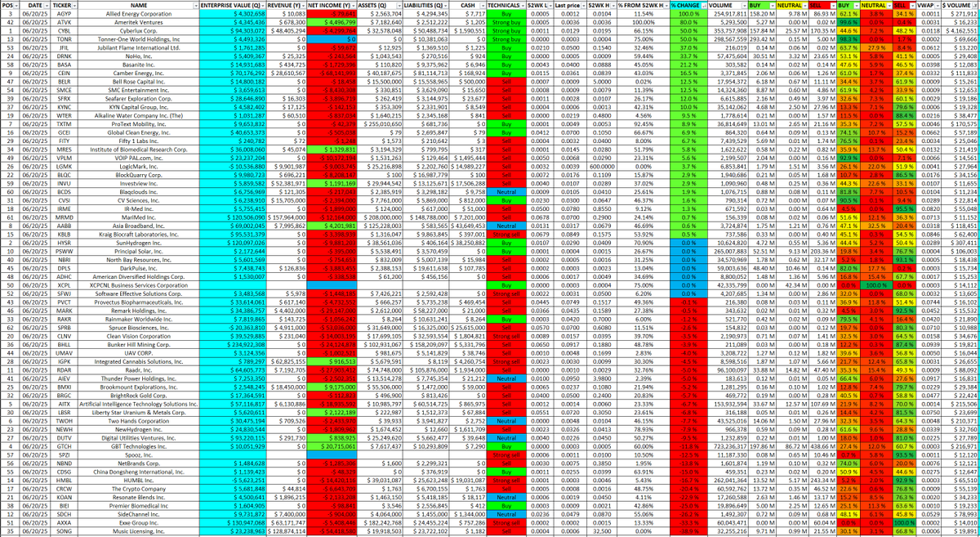Select the NAME header cell
This screenshot has width=980, height=537.
click(140, 5)
